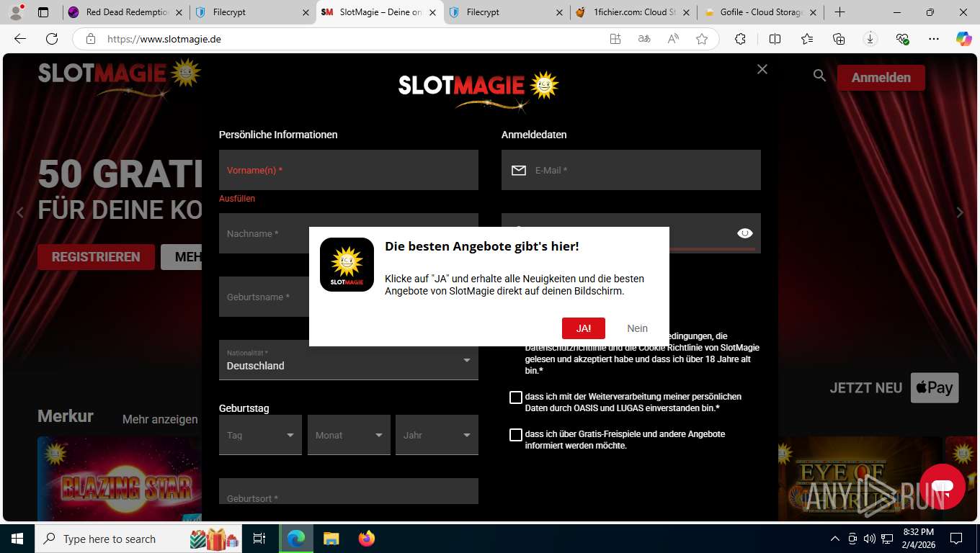Refresh the SlotMagie page
Image resolution: width=980 pixels, height=553 pixels.
(x=52, y=39)
